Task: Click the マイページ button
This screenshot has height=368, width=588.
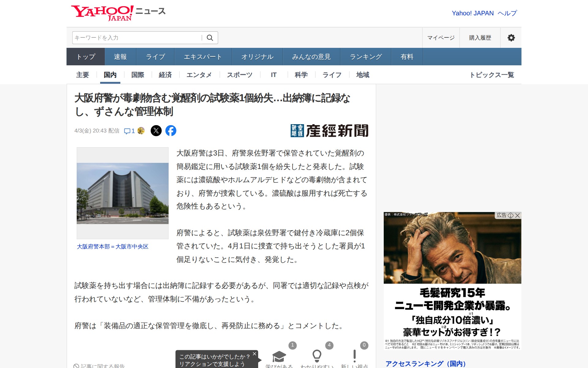Action: (441, 38)
